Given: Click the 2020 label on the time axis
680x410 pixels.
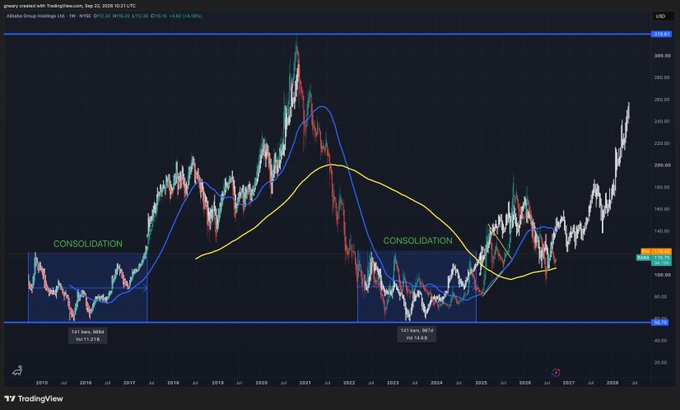Looking at the screenshot, I should (x=262, y=383).
